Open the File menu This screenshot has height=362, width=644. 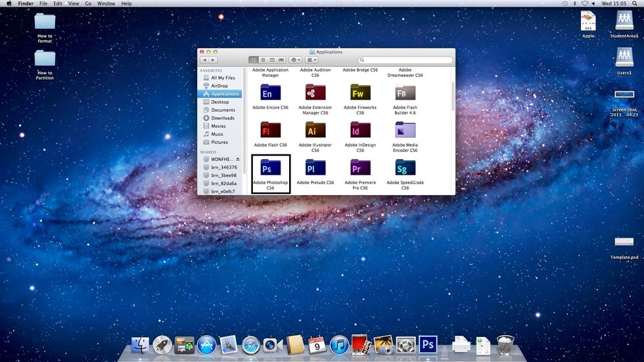(43, 3)
